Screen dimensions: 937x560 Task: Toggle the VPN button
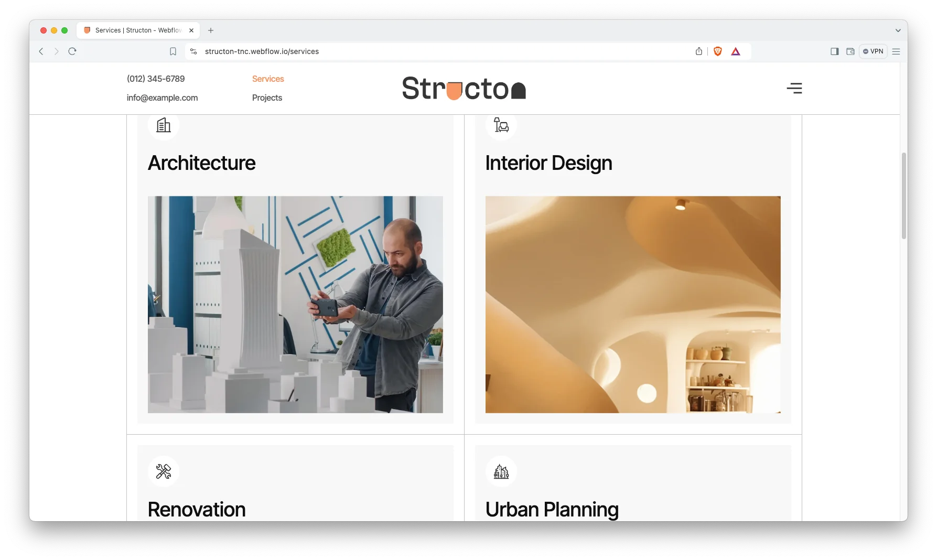[873, 51]
